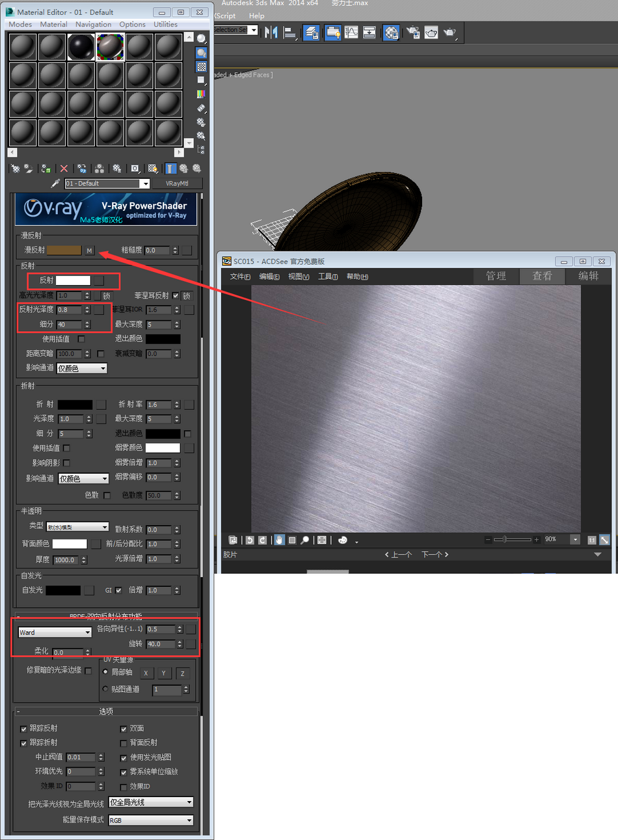Open the Ward BRDF type dropdown
The image size is (618, 840).
[55, 632]
